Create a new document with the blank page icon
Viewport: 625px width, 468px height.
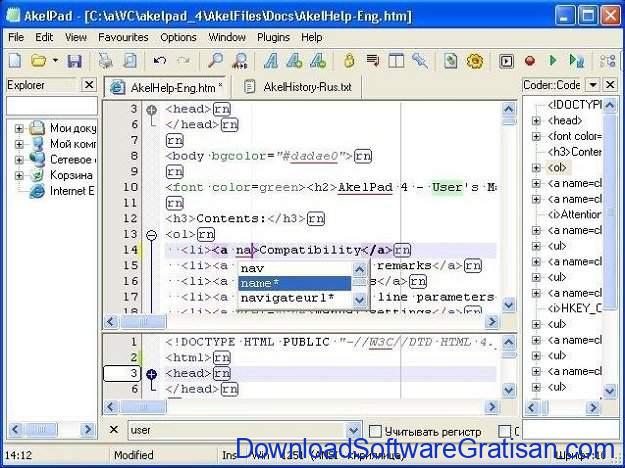pyautogui.click(x=15, y=61)
